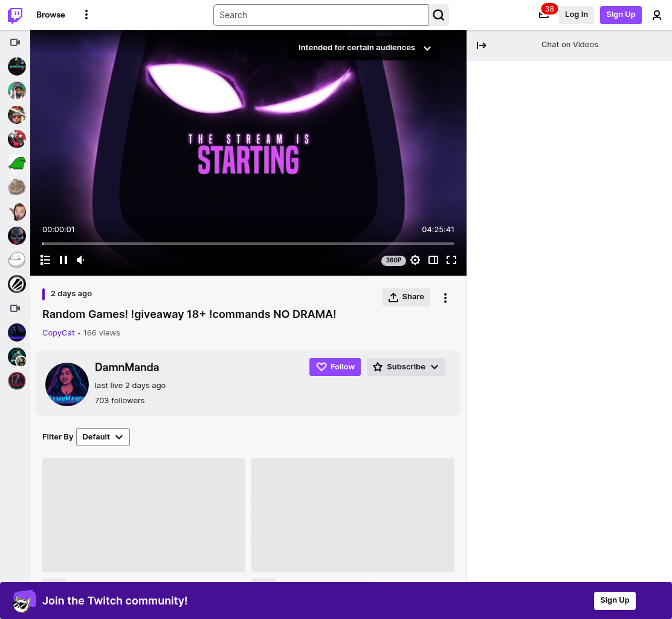
Task: Click the top camera icon in the sidebar
Action: pos(16,42)
